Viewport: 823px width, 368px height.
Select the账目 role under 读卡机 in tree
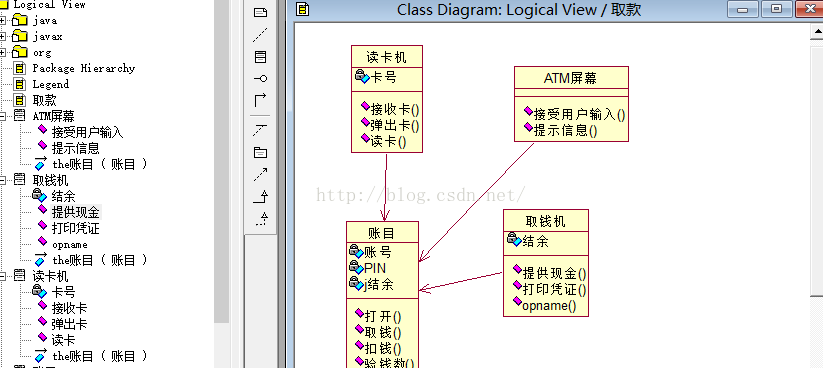(x=100, y=355)
